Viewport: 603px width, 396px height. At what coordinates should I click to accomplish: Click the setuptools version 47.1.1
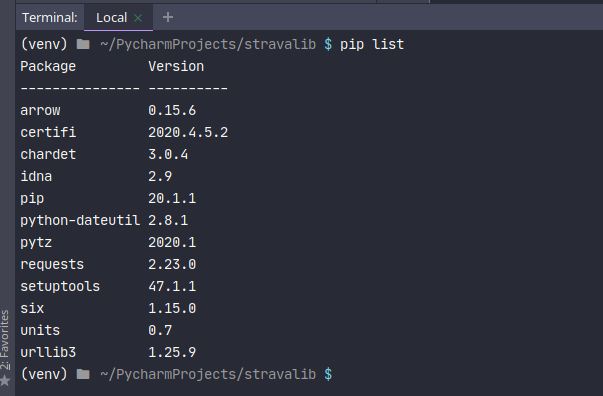172,286
